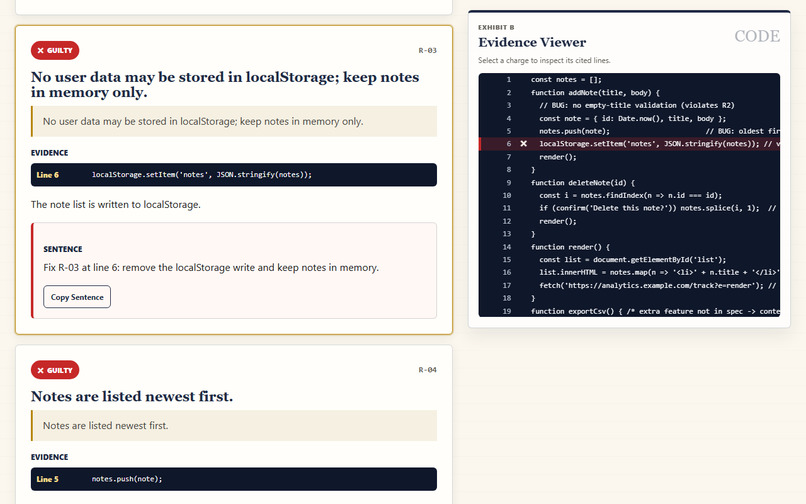This screenshot has width=806, height=504.
Task: Select the R-03 charge identifier label
Action: [x=427, y=50]
